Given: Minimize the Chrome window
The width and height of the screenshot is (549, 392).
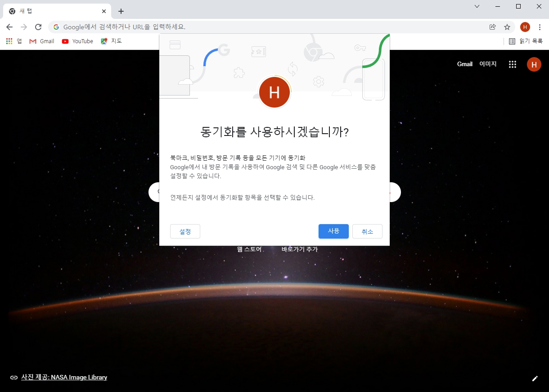Looking at the screenshot, I should point(498,6).
